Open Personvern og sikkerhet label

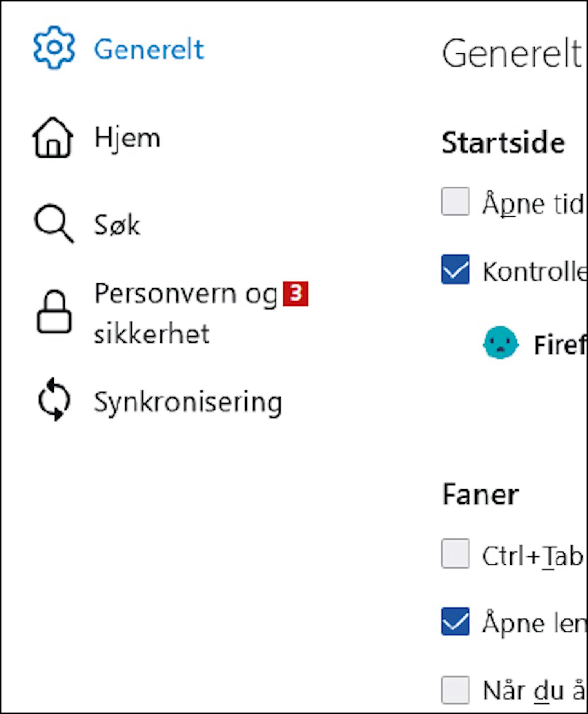click(x=186, y=314)
